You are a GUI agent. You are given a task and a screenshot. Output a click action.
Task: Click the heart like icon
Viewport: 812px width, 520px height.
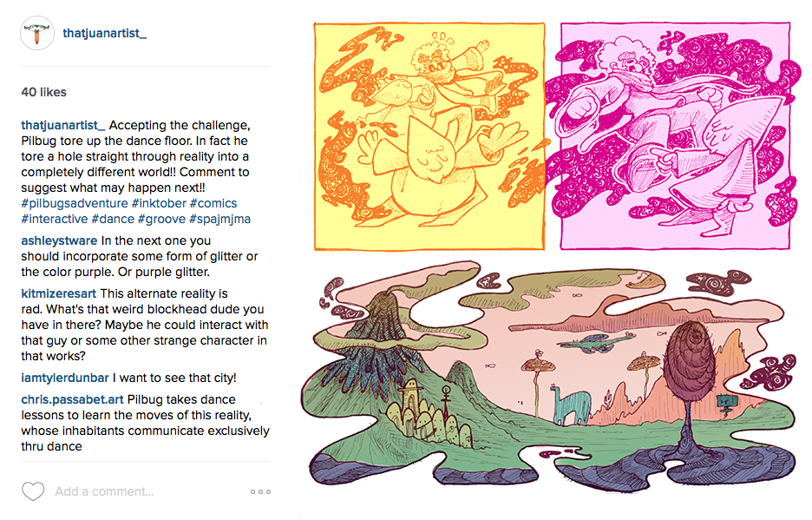click(33, 491)
